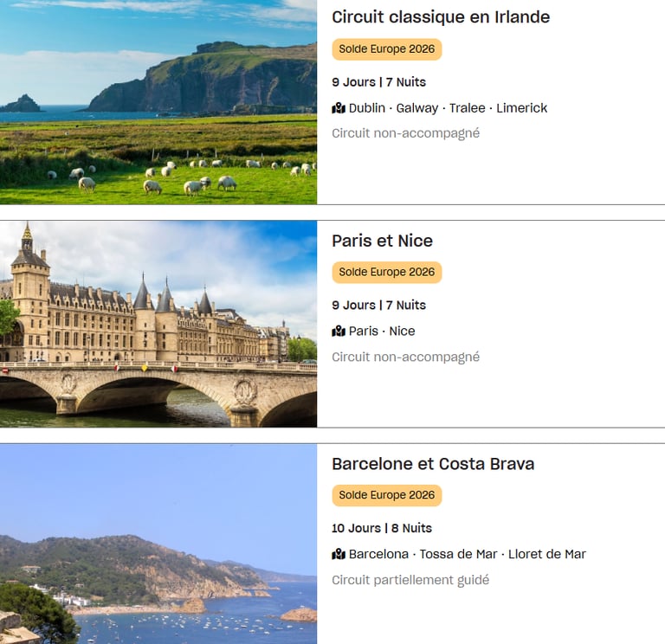Click Solde Europe 2026 badge on Barcelone tour
The width and height of the screenshot is (665, 644).
pos(386,496)
